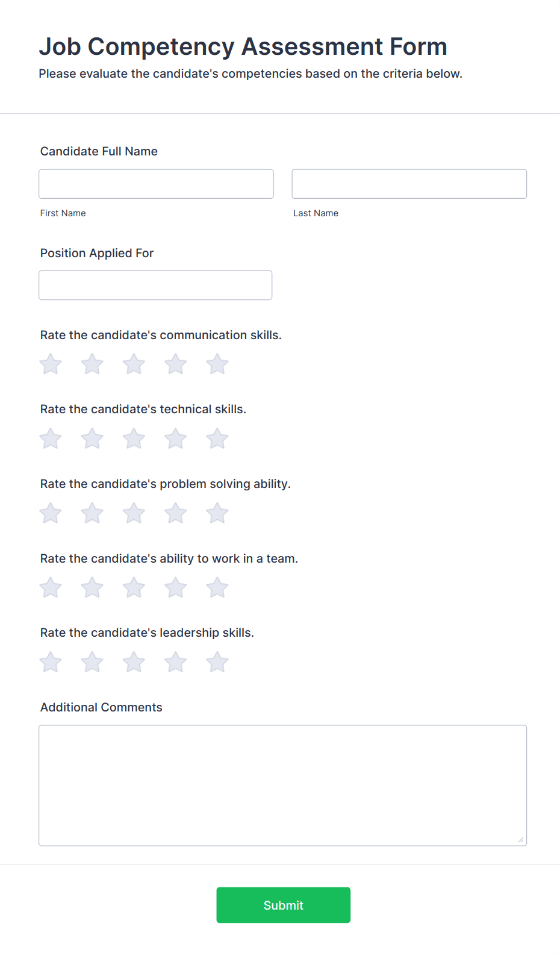Click the Position Applied For field

point(155,285)
